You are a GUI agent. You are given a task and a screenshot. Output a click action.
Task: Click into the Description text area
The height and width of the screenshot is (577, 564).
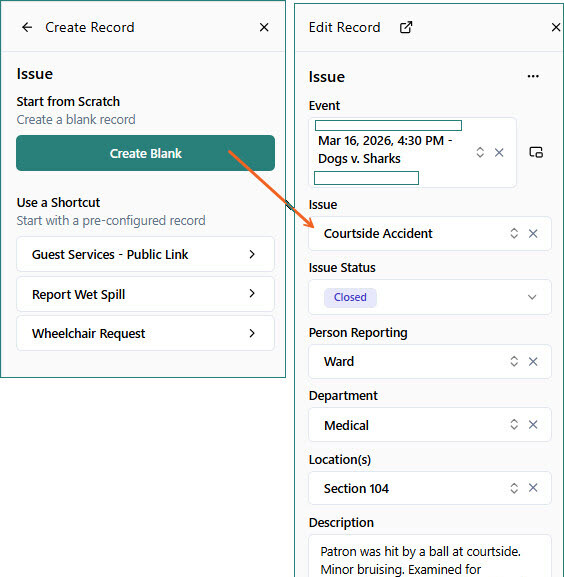coord(430,556)
